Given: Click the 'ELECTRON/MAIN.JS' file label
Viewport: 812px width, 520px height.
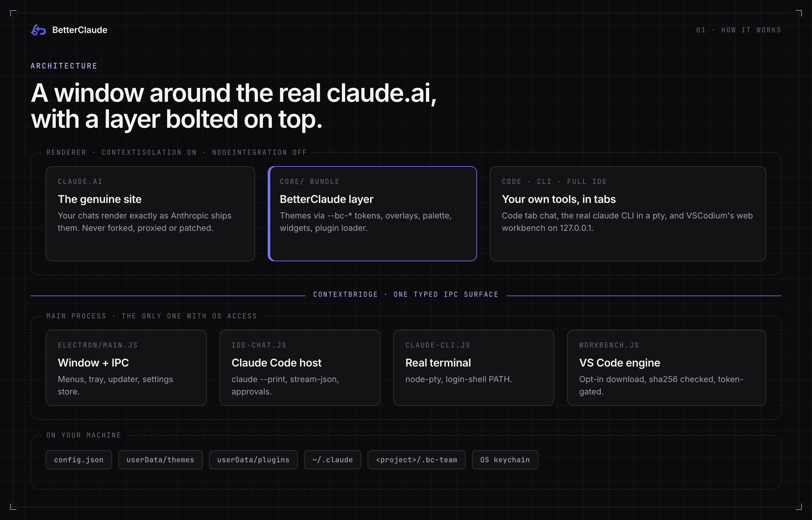Looking at the screenshot, I should click(x=98, y=345).
